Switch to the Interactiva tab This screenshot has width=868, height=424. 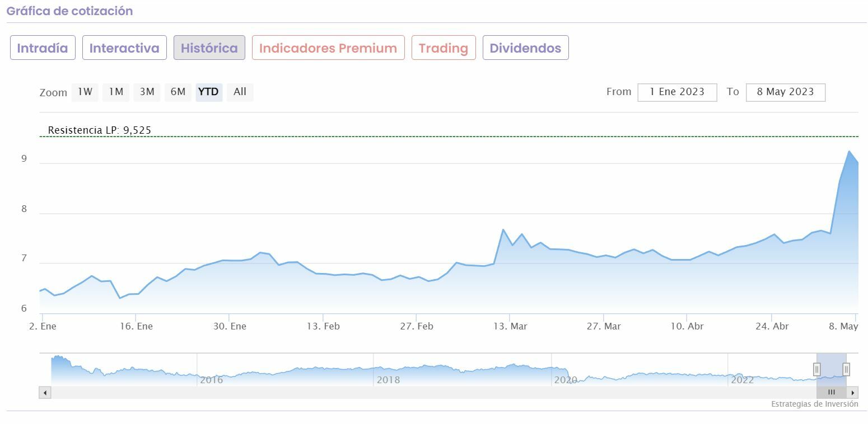124,48
